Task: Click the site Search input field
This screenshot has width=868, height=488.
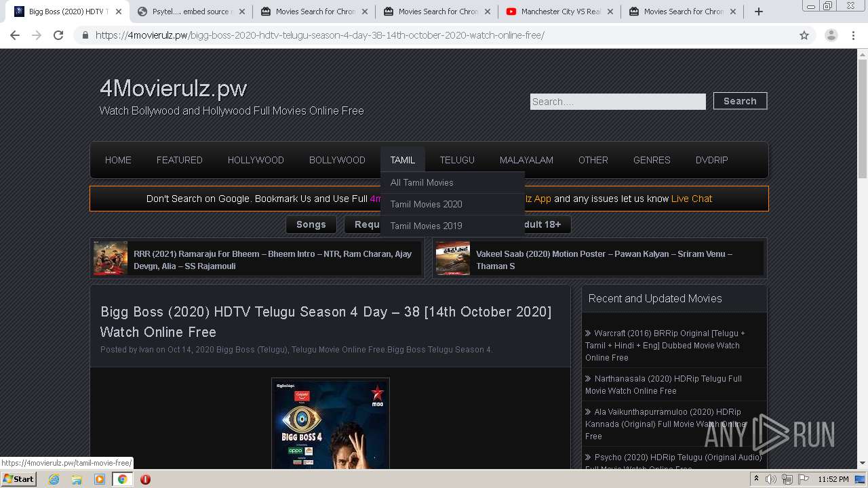Action: [x=618, y=102]
